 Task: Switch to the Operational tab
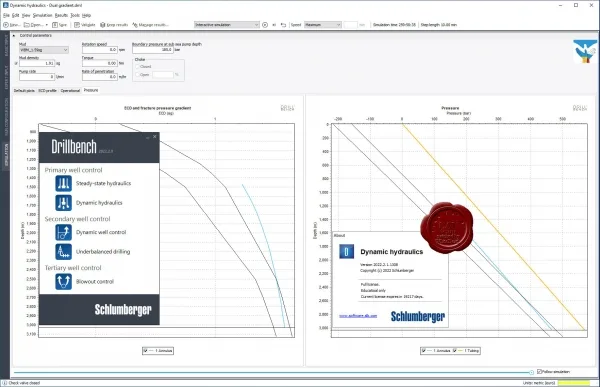coord(70,91)
